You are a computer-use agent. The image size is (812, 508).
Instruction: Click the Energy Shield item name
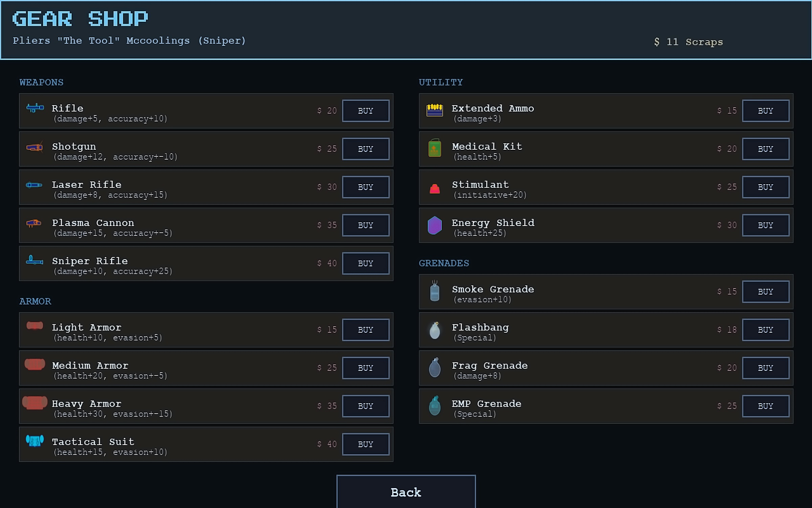point(493,223)
